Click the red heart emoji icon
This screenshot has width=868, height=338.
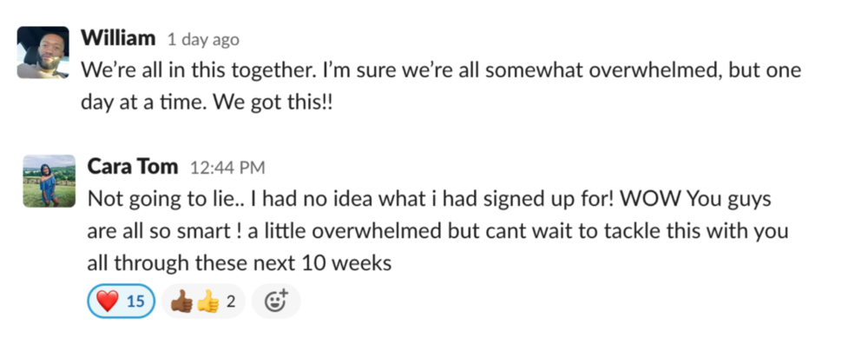coord(108,302)
